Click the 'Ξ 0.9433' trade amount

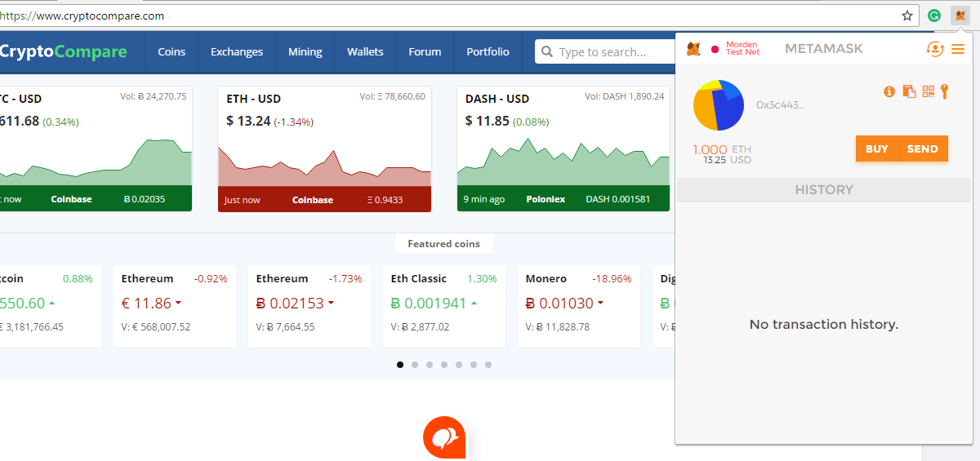385,199
